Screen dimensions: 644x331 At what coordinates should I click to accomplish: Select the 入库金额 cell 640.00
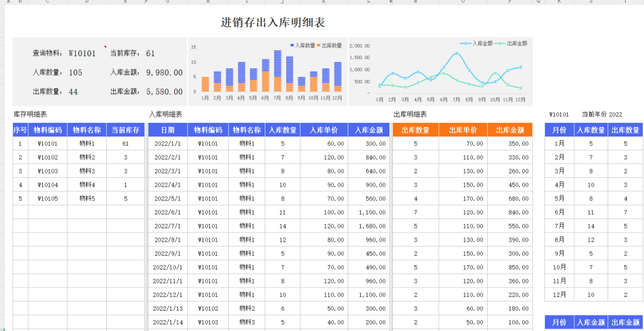[369, 171]
